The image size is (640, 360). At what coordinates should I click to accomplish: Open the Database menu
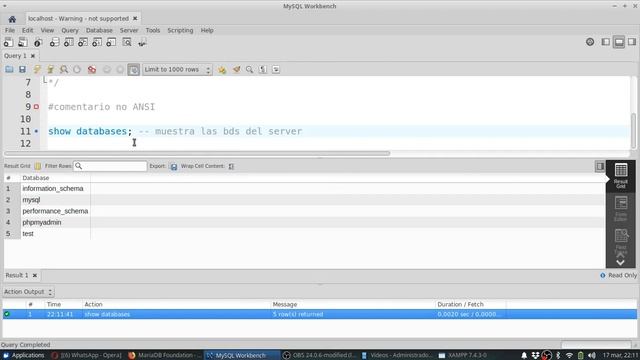[99, 30]
